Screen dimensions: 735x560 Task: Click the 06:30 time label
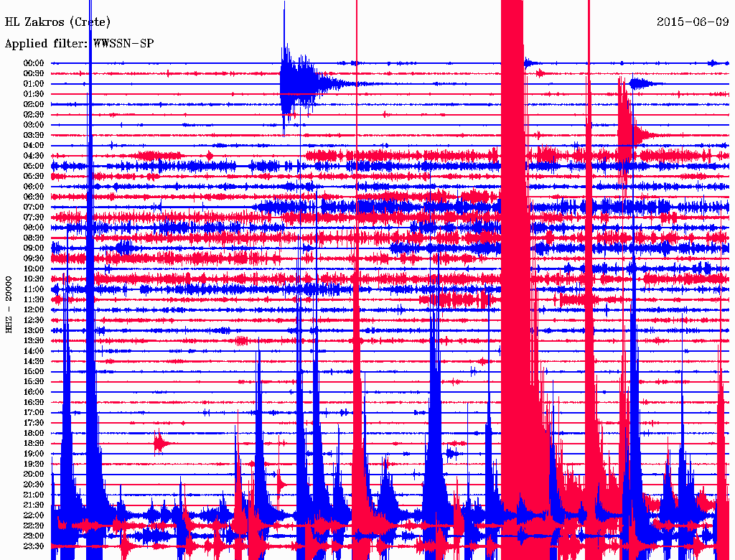click(x=34, y=197)
